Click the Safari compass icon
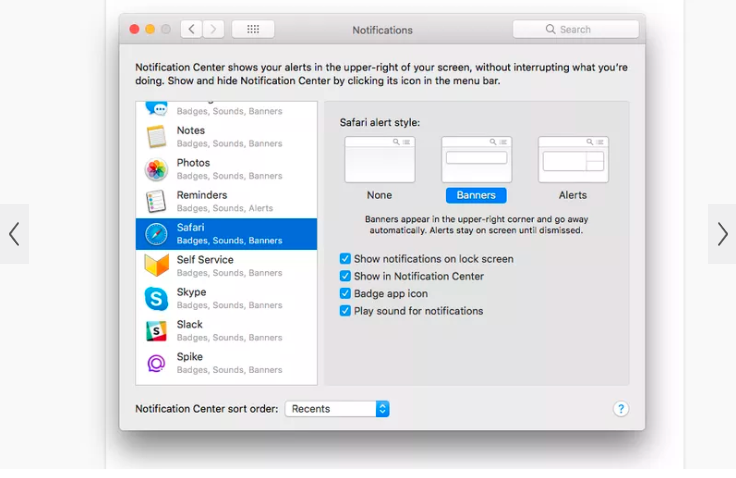736x478 pixels. [156, 234]
